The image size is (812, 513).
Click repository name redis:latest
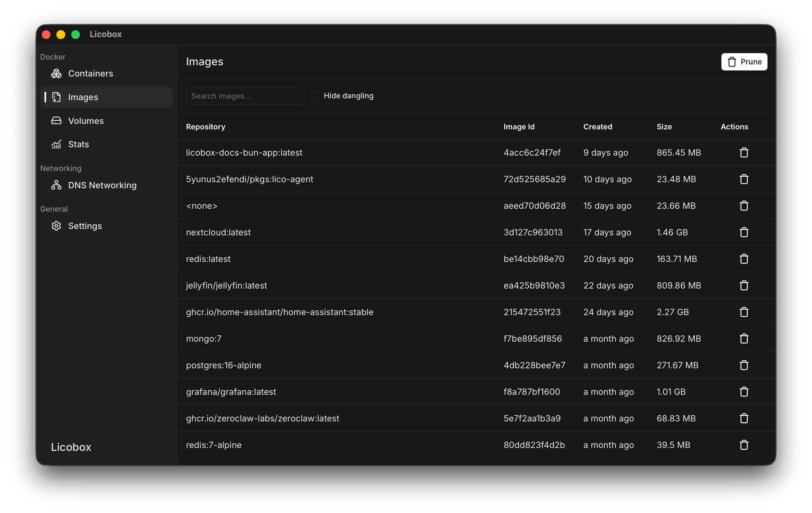(208, 259)
